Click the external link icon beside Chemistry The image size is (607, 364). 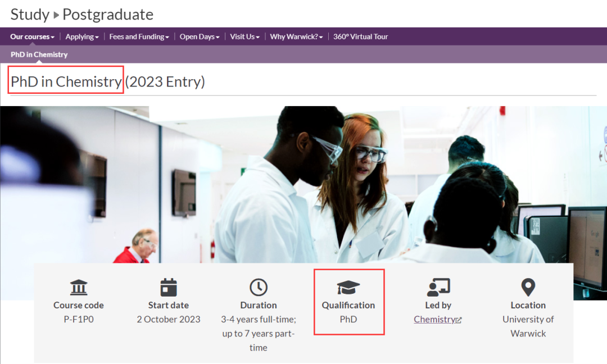point(459,320)
